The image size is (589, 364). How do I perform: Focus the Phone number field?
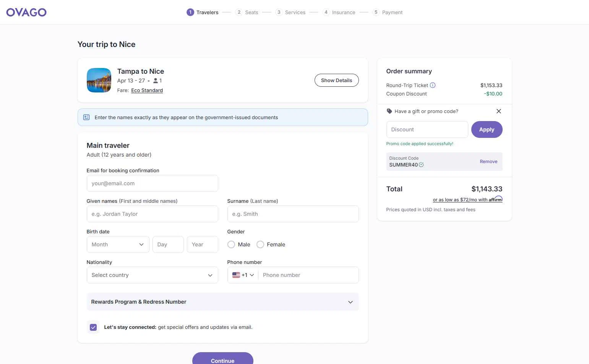pyautogui.click(x=308, y=275)
